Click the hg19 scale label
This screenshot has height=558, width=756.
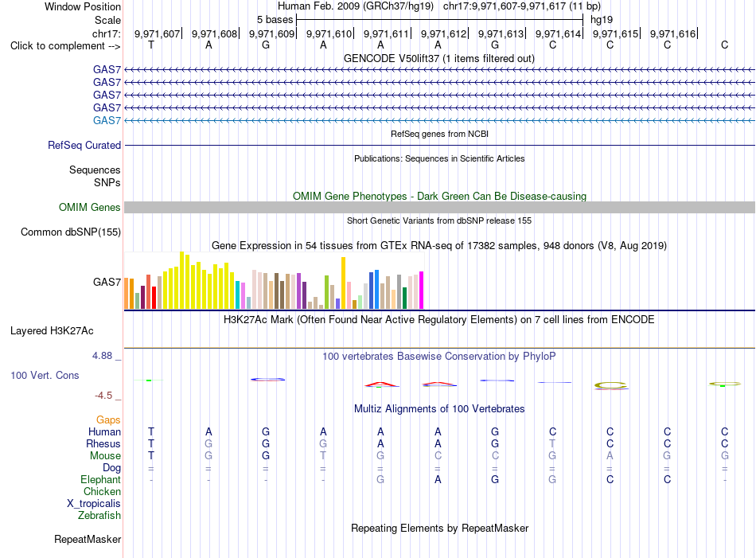coord(602,20)
